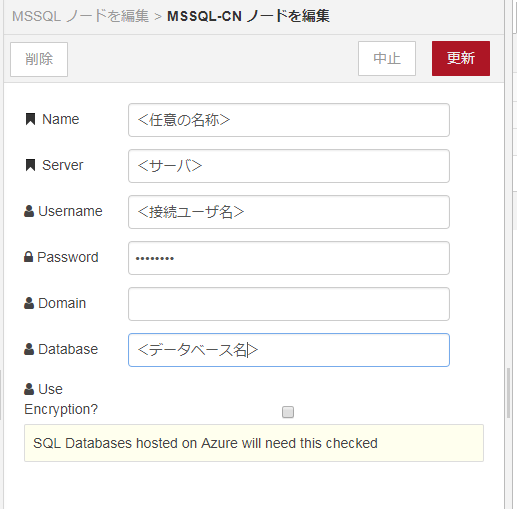Click the Azure SQL encryption hint box
This screenshot has width=517, height=509.
[254, 443]
